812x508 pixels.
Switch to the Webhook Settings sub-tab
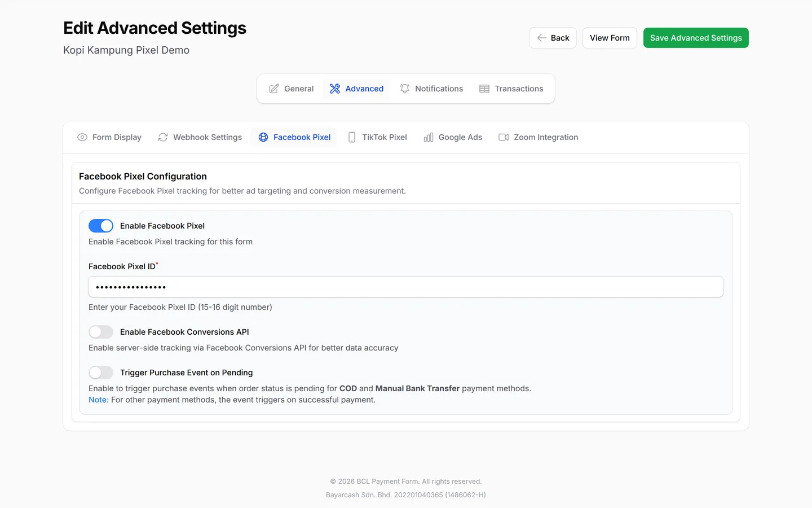(x=200, y=137)
